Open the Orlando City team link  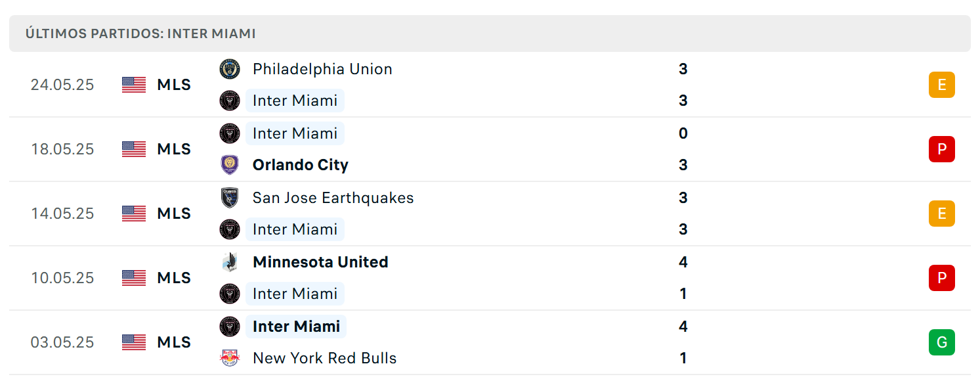tap(301, 165)
